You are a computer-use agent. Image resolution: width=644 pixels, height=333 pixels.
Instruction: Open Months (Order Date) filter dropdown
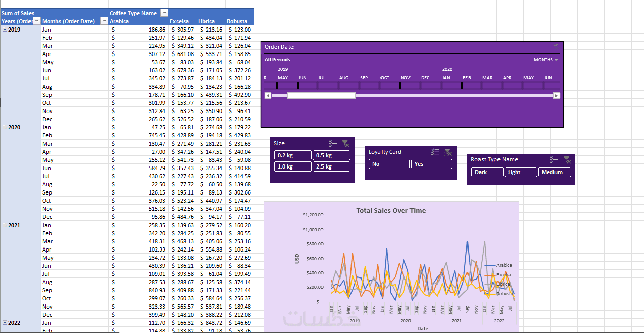[x=104, y=21]
